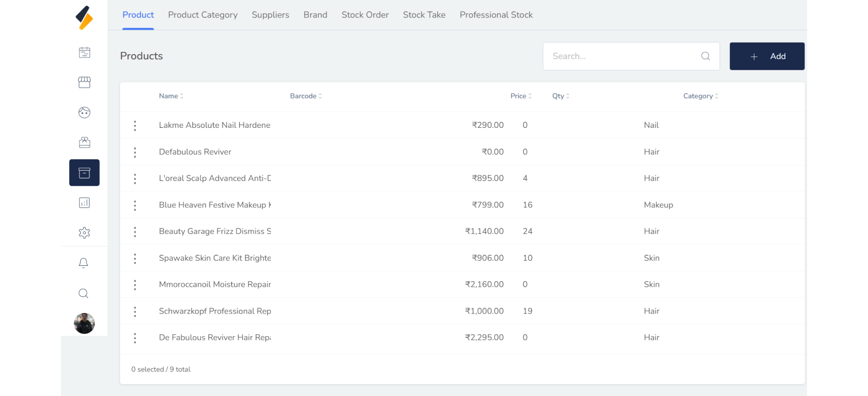This screenshot has height=396, width=868.
Task: Open the calendar icon in sidebar
Action: 84,52
